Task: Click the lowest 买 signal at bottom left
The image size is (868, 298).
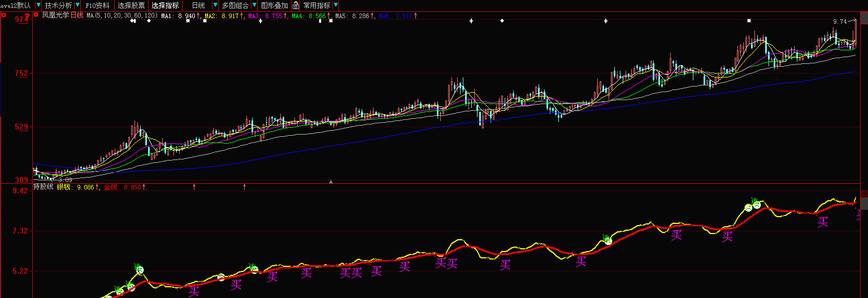Action: point(194,291)
